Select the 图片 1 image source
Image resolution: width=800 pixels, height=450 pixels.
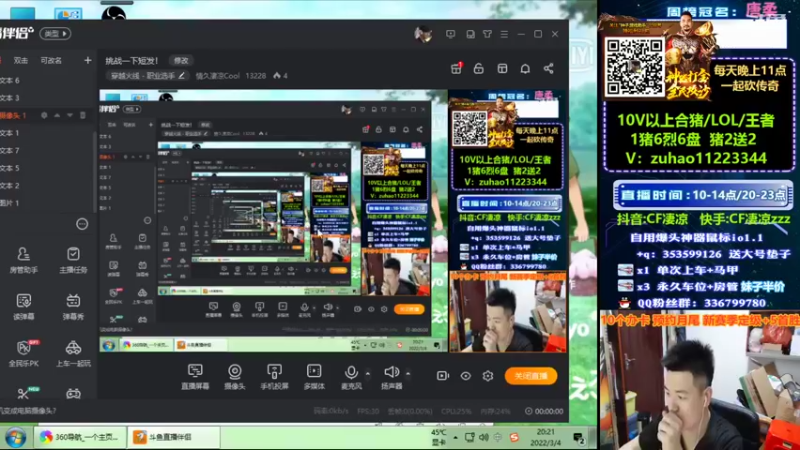[47, 203]
